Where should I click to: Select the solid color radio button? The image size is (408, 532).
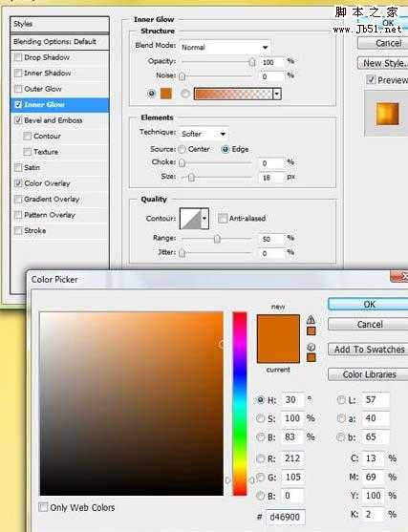[x=152, y=94]
